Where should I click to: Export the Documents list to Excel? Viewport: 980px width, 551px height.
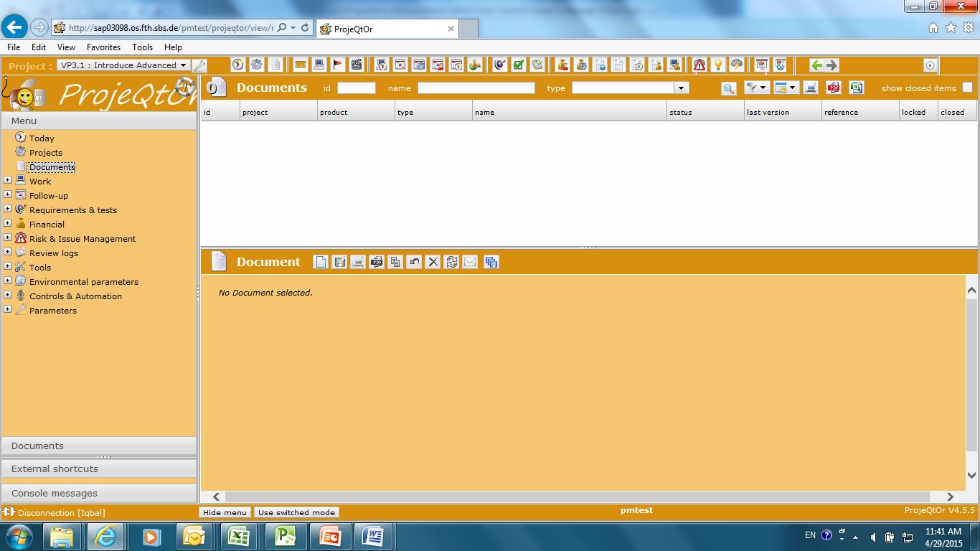pyautogui.click(x=857, y=88)
